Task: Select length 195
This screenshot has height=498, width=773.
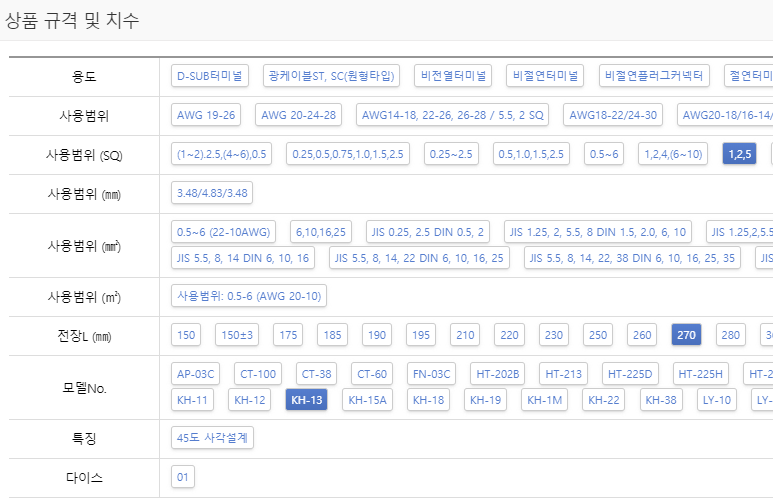Action: tap(421, 335)
